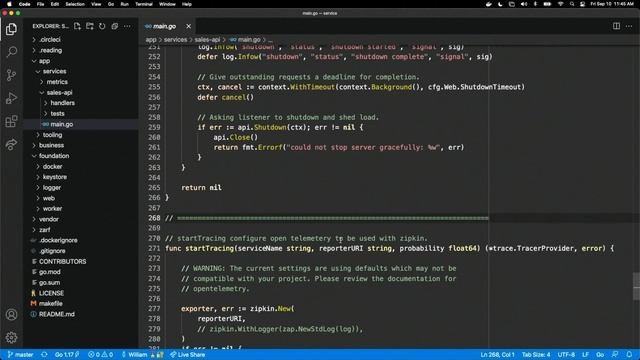This screenshot has height=360, width=640.
Task: Open errors and warnings problems panel
Action: click(100, 355)
